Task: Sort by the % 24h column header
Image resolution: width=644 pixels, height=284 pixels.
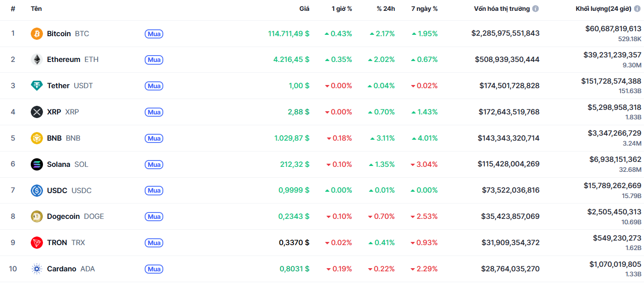Action: click(386, 9)
